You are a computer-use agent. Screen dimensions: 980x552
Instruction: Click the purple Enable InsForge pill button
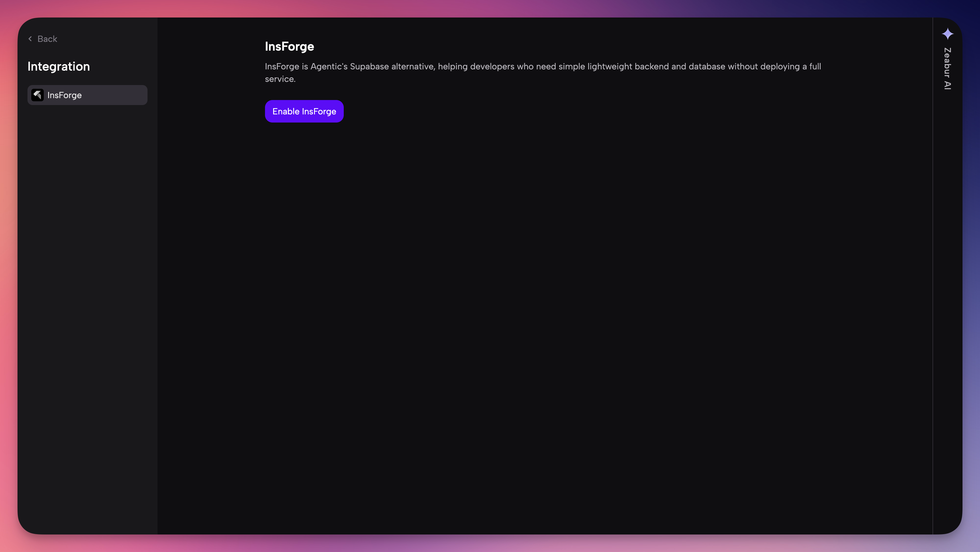coord(304,111)
